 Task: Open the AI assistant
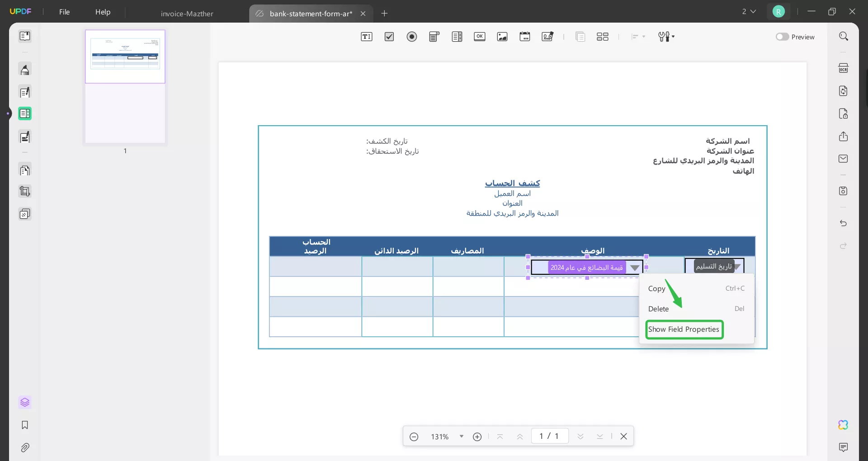843,425
